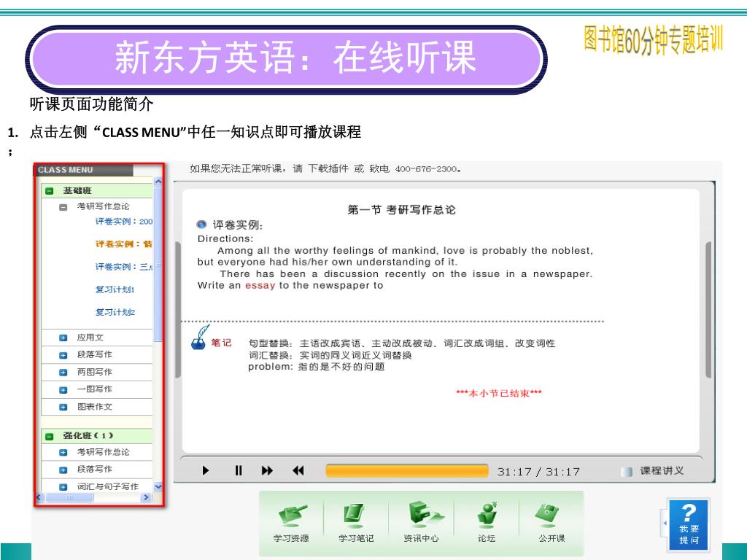The image size is (747, 560).
Task: Click the 课程讲义 document icon
Action: (x=627, y=472)
